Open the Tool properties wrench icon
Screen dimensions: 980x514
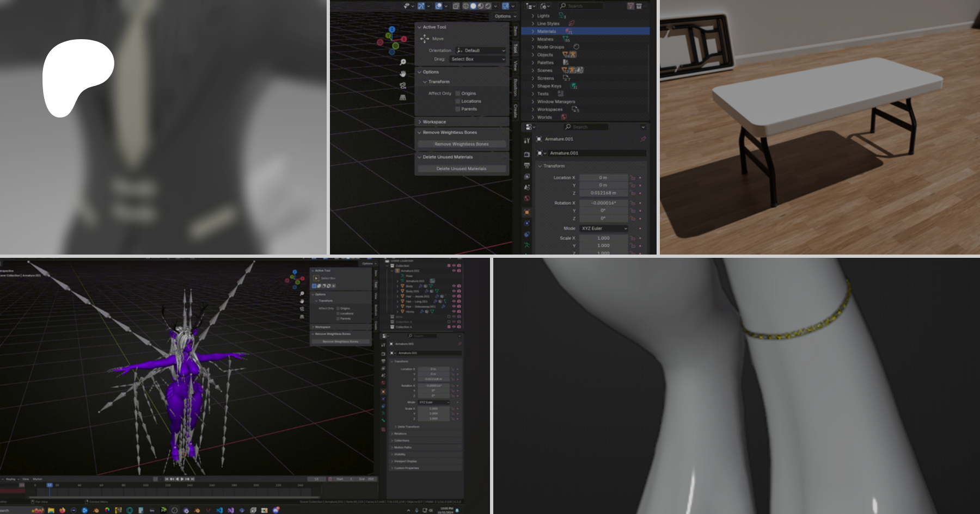[526, 140]
